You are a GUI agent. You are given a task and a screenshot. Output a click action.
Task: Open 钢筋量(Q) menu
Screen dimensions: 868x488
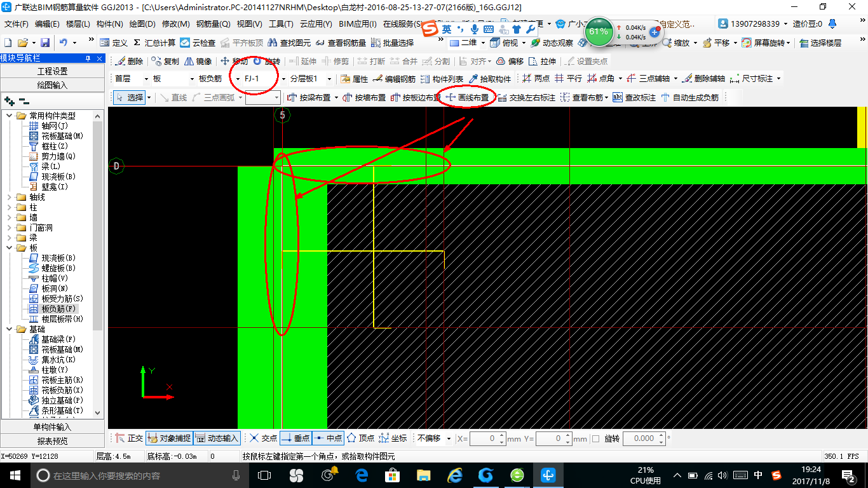click(213, 24)
